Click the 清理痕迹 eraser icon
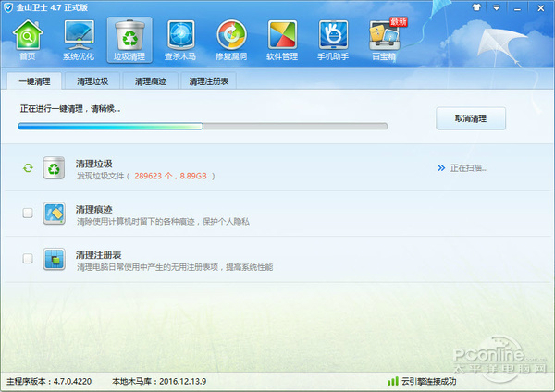Screen dimensions: 555x392 point(54,214)
